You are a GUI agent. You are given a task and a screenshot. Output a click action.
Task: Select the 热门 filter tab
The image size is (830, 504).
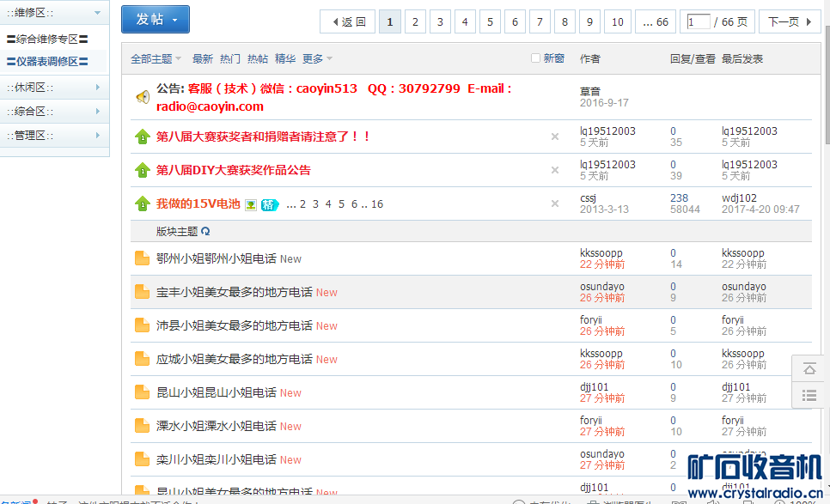(230, 59)
